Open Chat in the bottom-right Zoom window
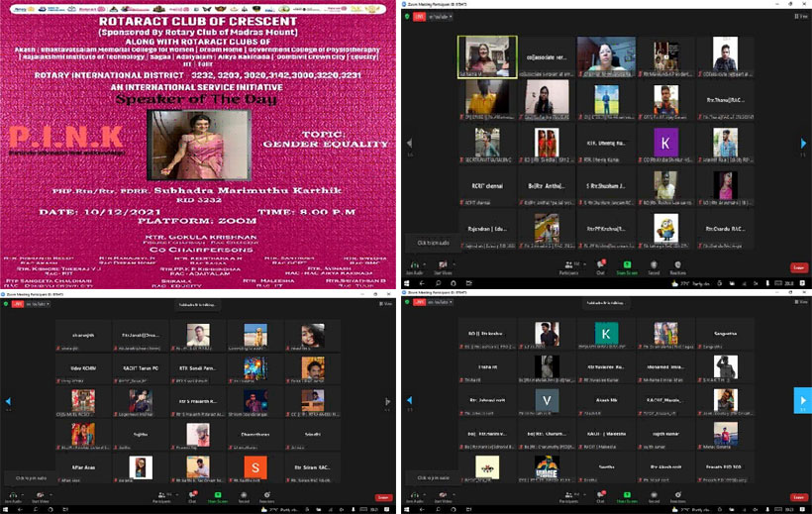This screenshot has height=514, width=812. [x=600, y=494]
